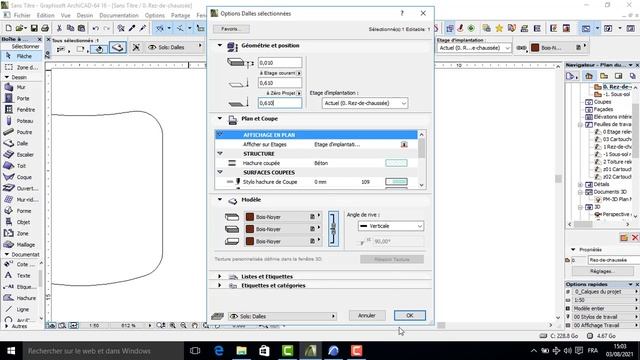
Task: Select the Façades item in navigator tree
Action: [x=603, y=109]
